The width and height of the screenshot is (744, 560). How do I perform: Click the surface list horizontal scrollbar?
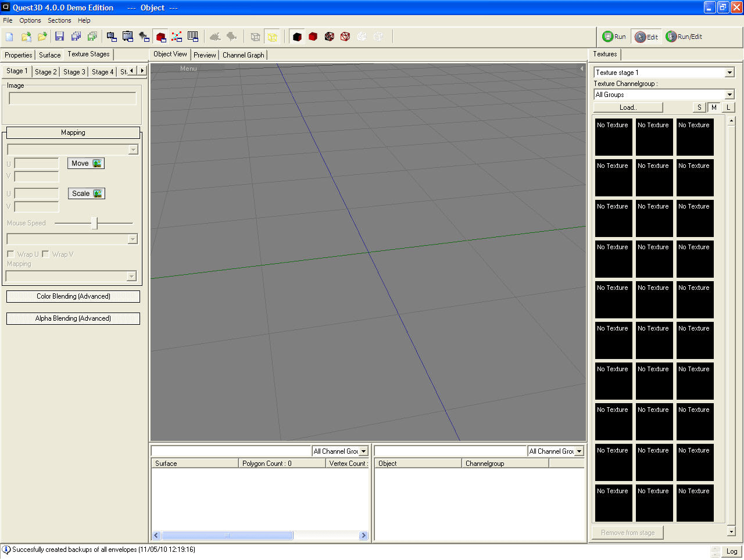[x=260, y=536]
